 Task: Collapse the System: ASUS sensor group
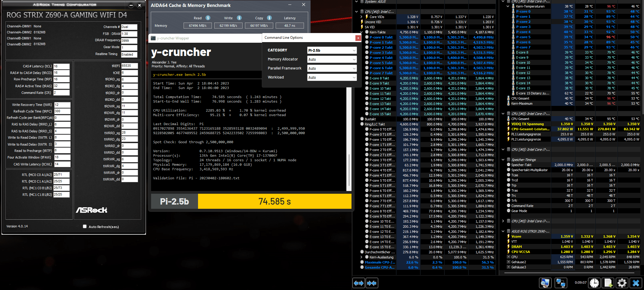[357, 2]
